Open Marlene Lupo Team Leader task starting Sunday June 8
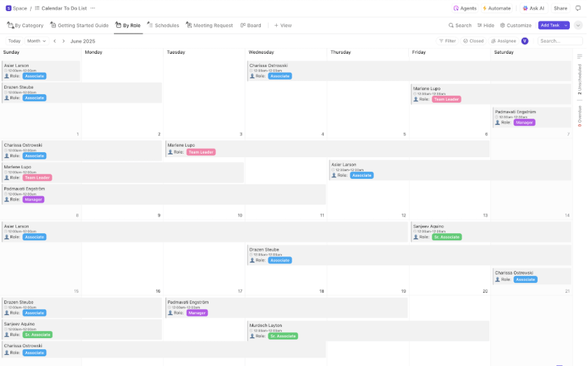 pos(122,173)
